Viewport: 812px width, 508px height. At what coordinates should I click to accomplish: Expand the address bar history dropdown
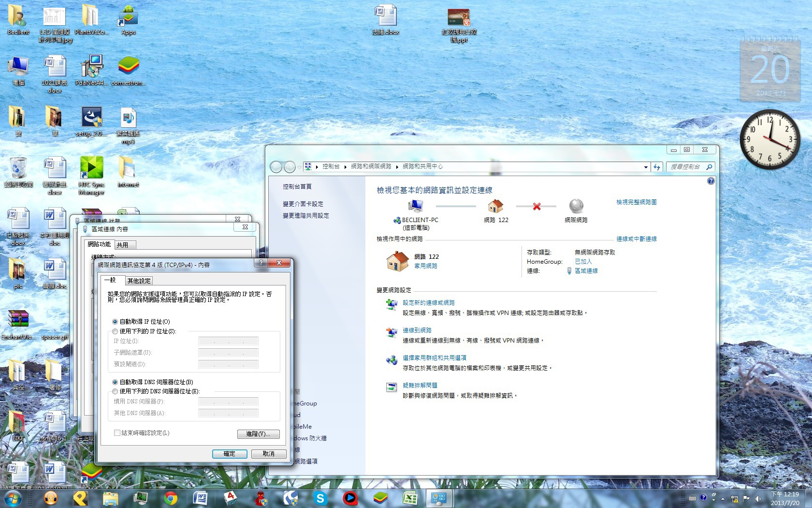[x=646, y=167]
